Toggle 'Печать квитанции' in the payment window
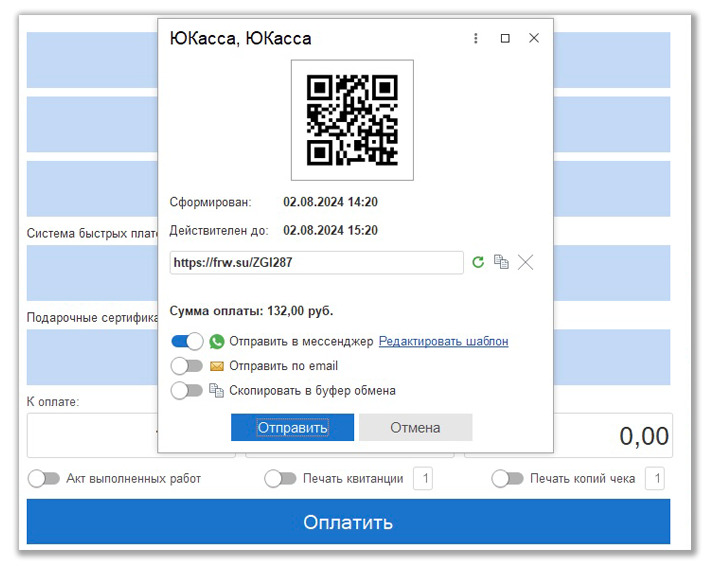 click(280, 479)
